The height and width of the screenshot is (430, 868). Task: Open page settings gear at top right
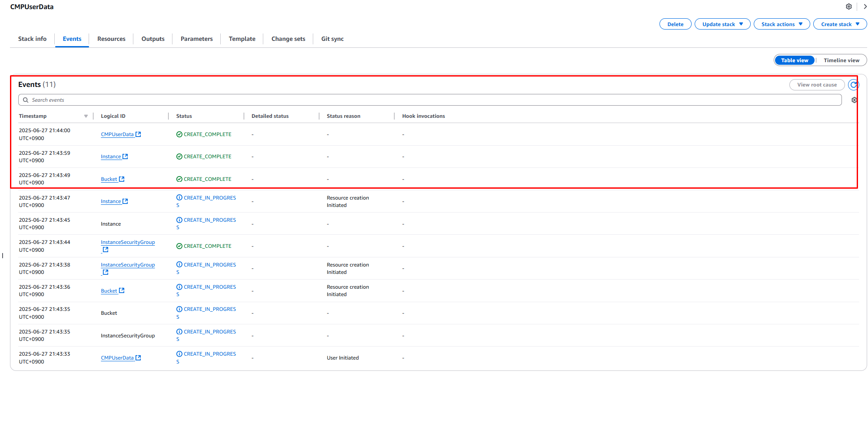[x=848, y=7]
